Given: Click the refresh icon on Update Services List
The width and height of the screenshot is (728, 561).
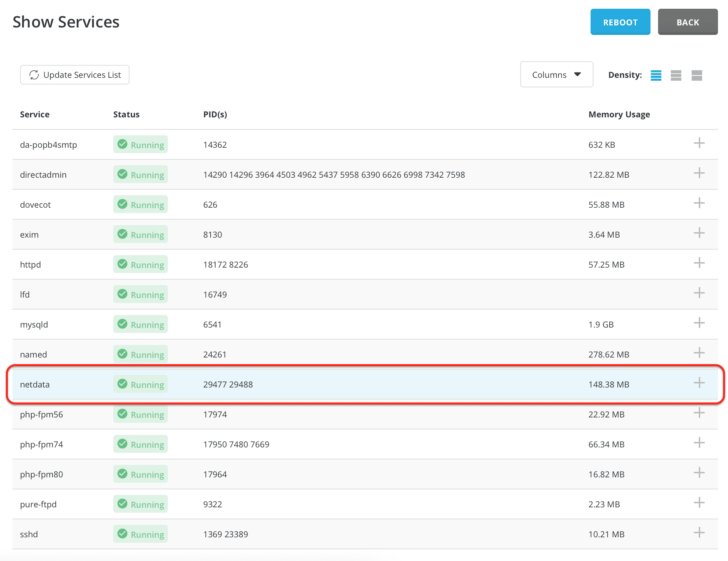Looking at the screenshot, I should click(35, 75).
